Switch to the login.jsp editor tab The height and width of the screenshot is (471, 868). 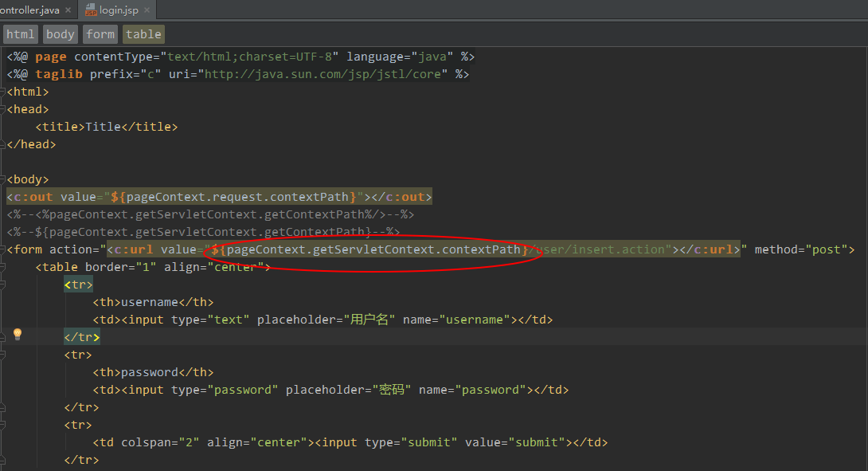point(119,10)
